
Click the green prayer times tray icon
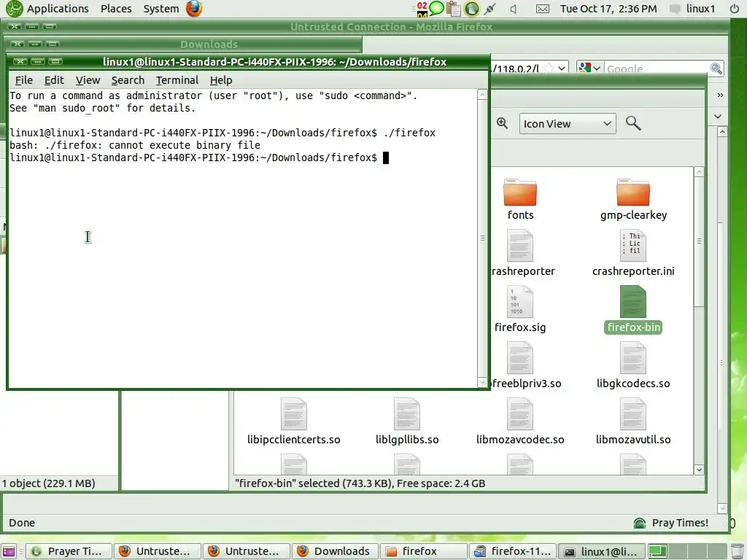click(x=471, y=9)
